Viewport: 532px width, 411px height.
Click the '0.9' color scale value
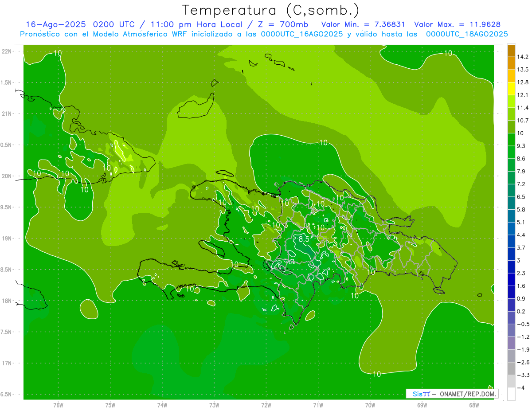coord(521,298)
